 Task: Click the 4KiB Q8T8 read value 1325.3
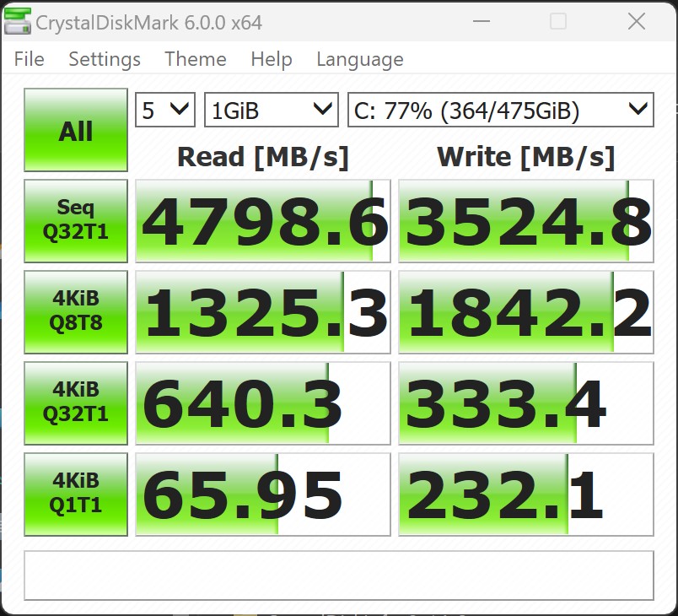click(x=263, y=312)
